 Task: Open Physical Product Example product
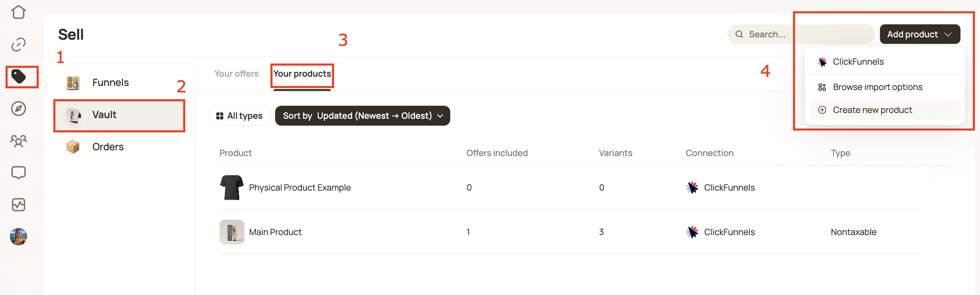click(x=300, y=188)
